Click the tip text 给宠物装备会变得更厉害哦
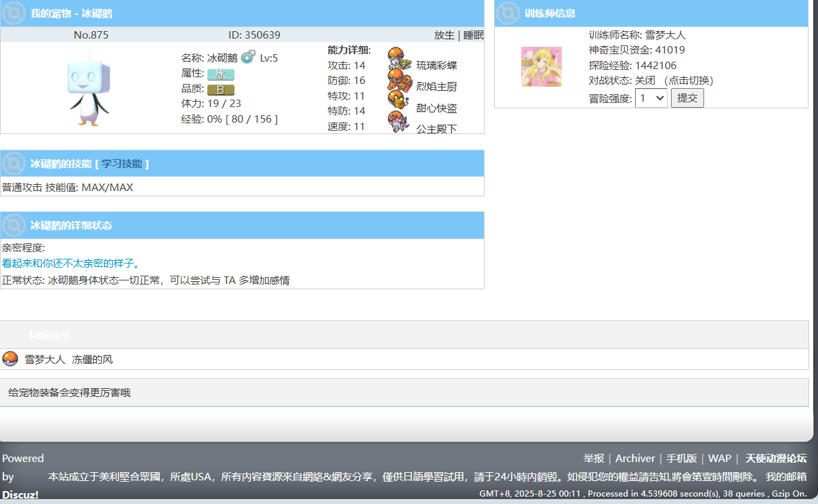 pos(69,392)
